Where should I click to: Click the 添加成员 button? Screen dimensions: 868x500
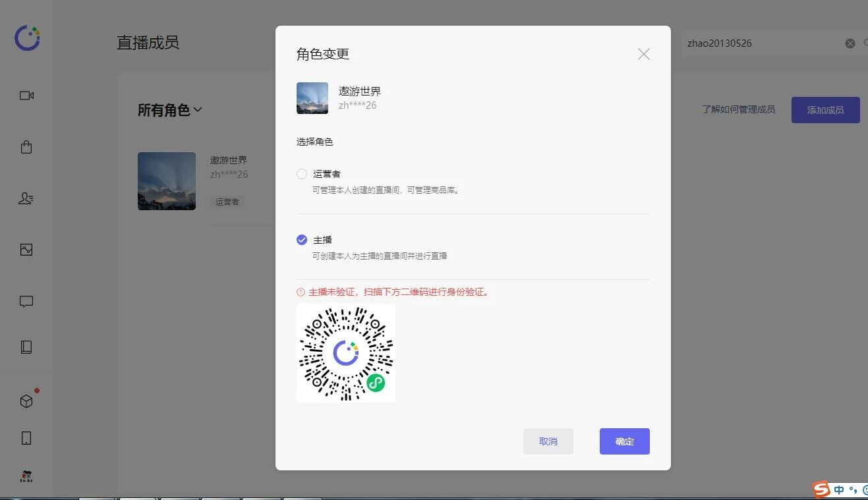(x=826, y=110)
